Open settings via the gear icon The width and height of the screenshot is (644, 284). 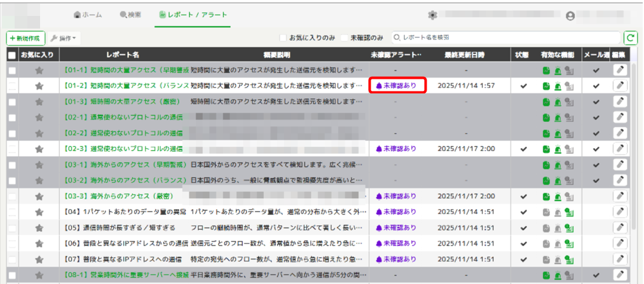(x=432, y=15)
